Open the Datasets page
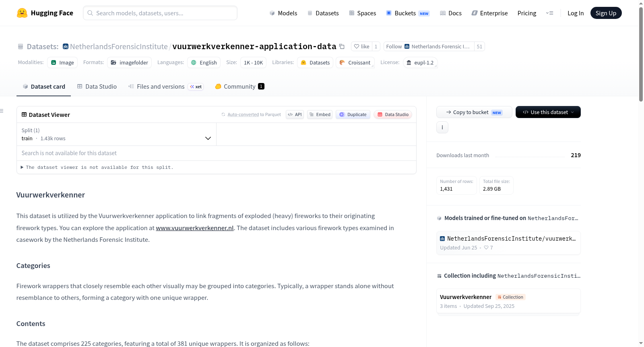644x347 pixels. pyautogui.click(x=323, y=13)
